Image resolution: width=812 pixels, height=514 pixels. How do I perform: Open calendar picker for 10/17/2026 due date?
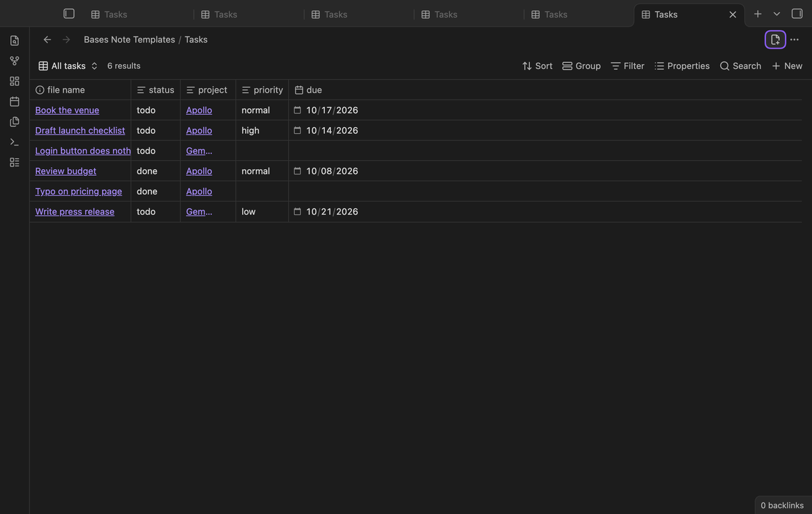[x=297, y=110]
